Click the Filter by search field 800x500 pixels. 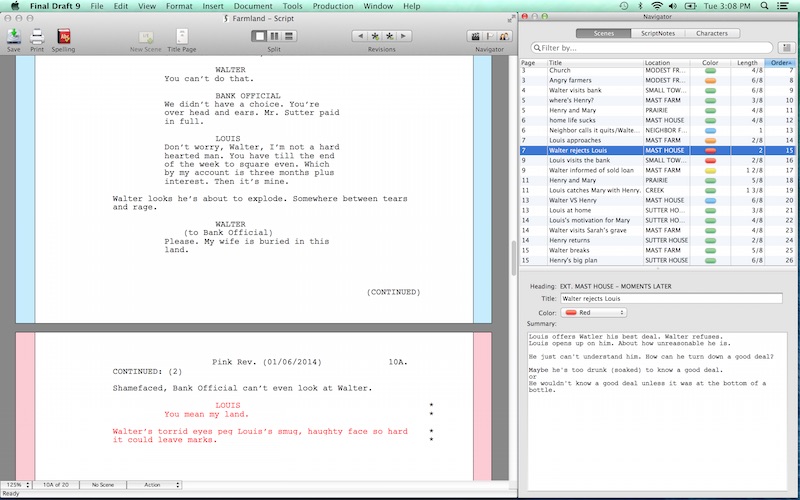click(653, 47)
